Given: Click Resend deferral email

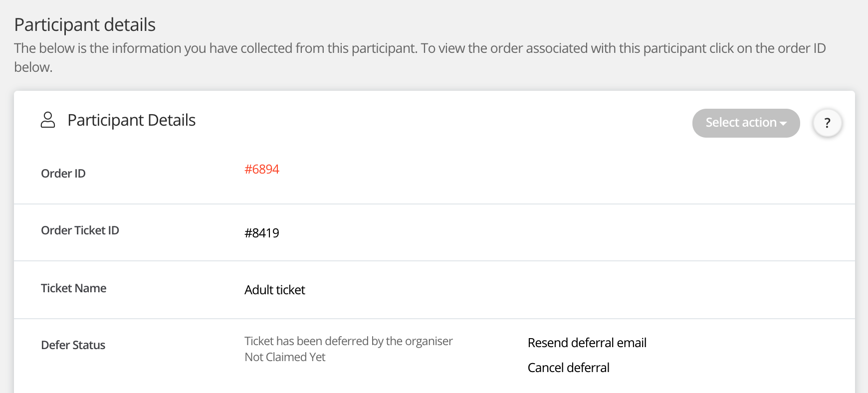Looking at the screenshot, I should click(587, 343).
